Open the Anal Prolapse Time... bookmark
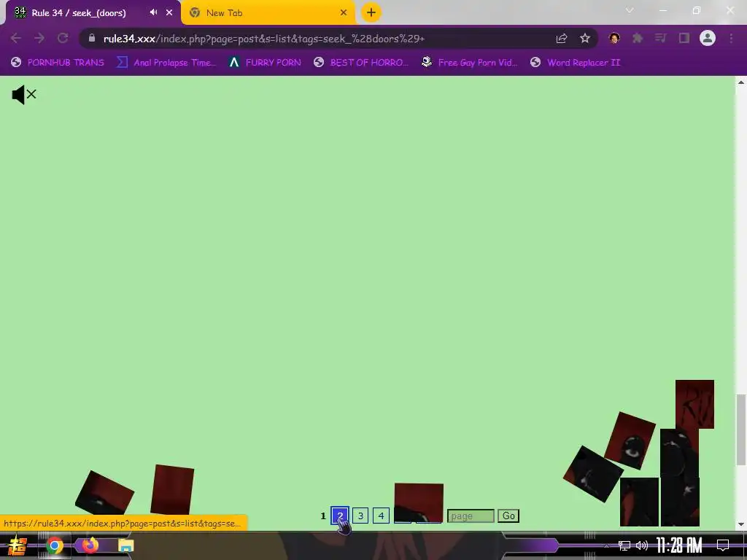Image resolution: width=747 pixels, height=560 pixels. point(166,63)
